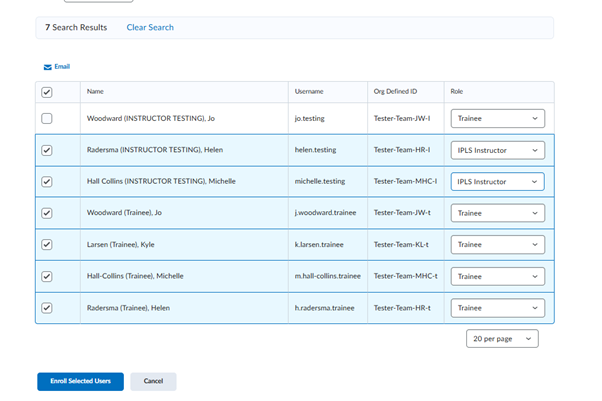
Task: Click username m.hall-collins.trainee
Action: point(327,276)
